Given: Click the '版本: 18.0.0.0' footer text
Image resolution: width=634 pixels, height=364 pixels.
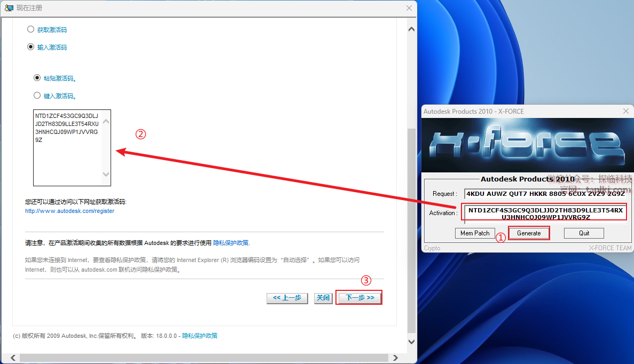Looking at the screenshot, I should point(159,336).
